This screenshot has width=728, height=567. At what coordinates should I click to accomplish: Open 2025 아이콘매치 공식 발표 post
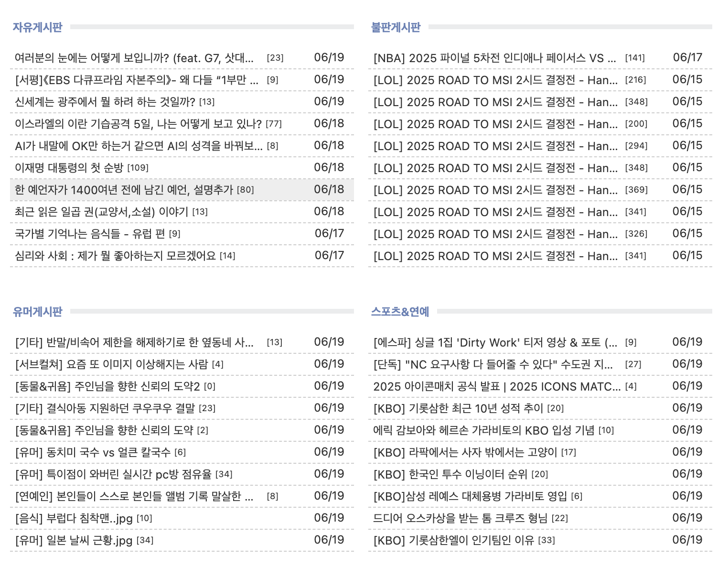point(497,386)
